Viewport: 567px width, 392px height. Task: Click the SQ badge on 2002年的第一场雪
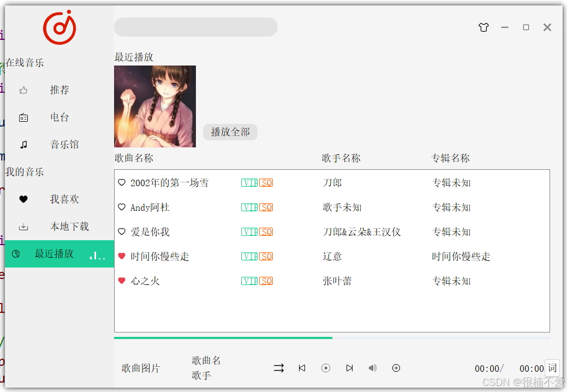[x=266, y=183]
